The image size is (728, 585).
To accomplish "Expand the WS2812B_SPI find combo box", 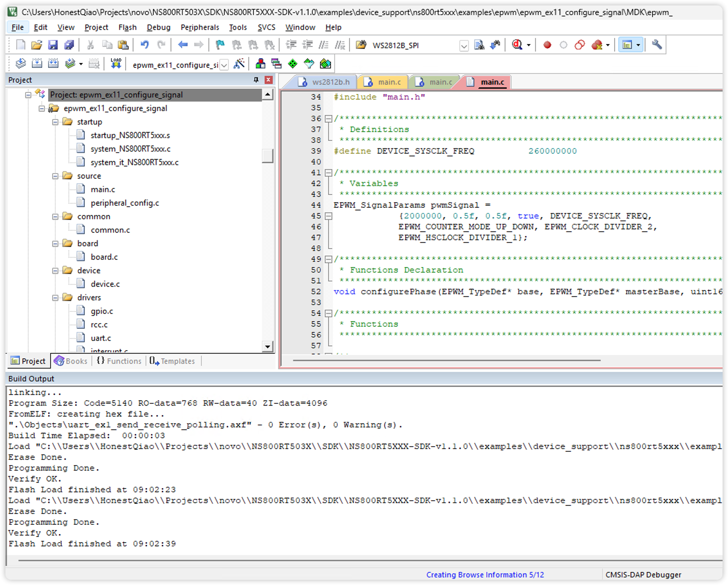I will pyautogui.click(x=464, y=46).
